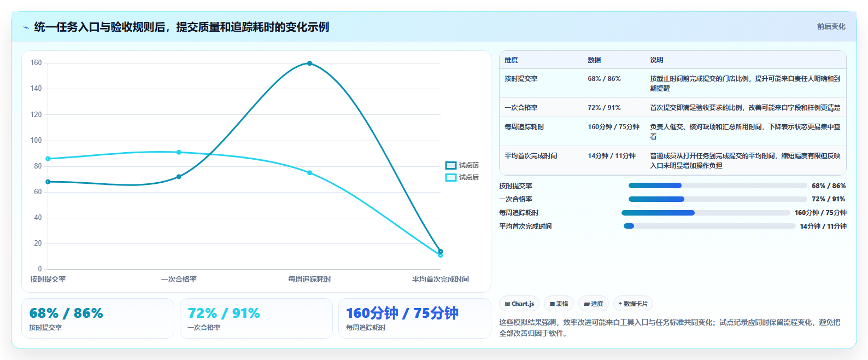868x360 pixels.
Task: Click progress value 68% / 86% beside bar
Action: 829,186
